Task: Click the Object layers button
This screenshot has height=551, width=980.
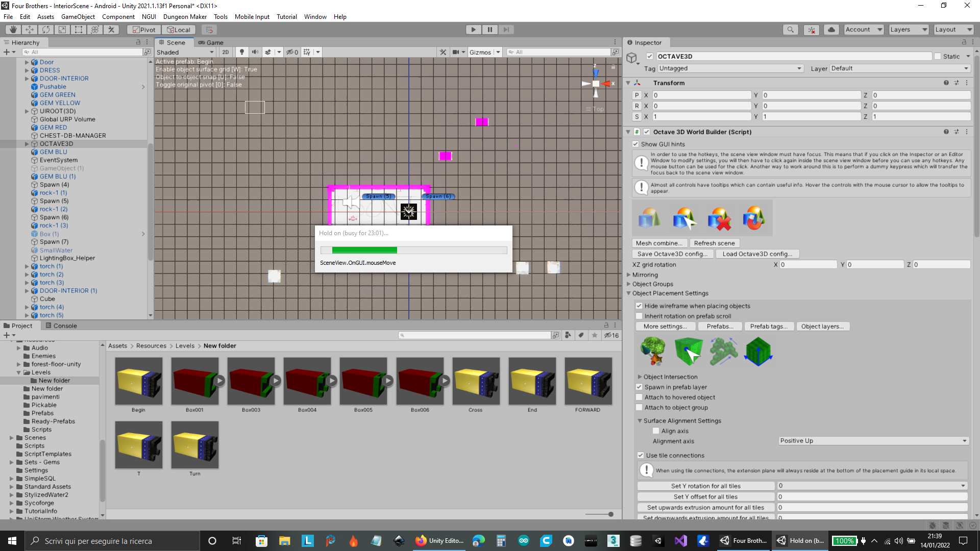Action: tap(822, 327)
